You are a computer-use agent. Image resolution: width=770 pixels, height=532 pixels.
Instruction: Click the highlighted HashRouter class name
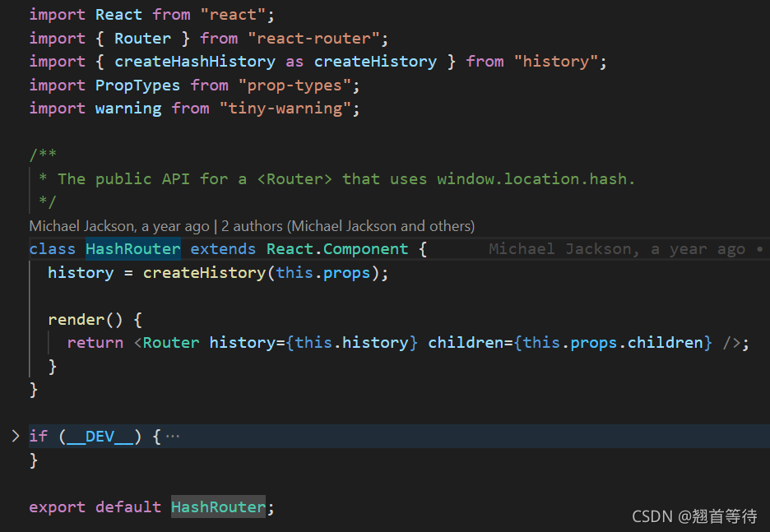[133, 249]
